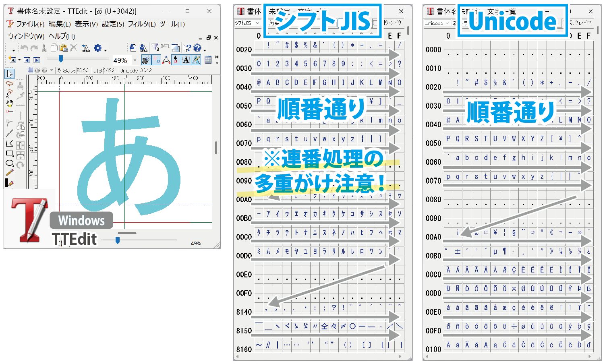Image resolution: width=607 pixels, height=364 pixels.
Task: Open the フィルタ(L) menu
Action: [x=142, y=24]
